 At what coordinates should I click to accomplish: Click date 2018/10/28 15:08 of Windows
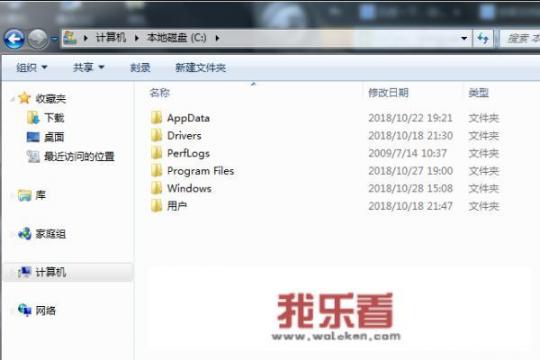click(x=411, y=188)
